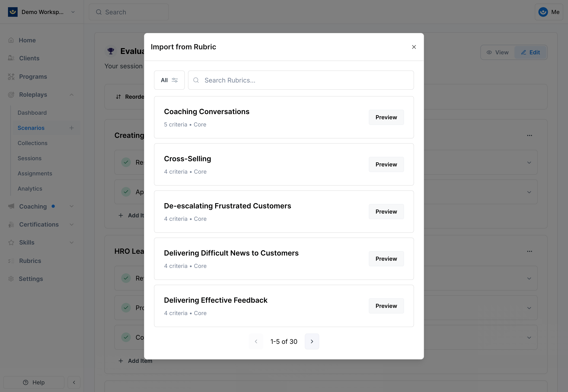Image resolution: width=568 pixels, height=392 pixels.
Task: Preview Delivering Difficult News to Customers rubric
Action: [386, 259]
